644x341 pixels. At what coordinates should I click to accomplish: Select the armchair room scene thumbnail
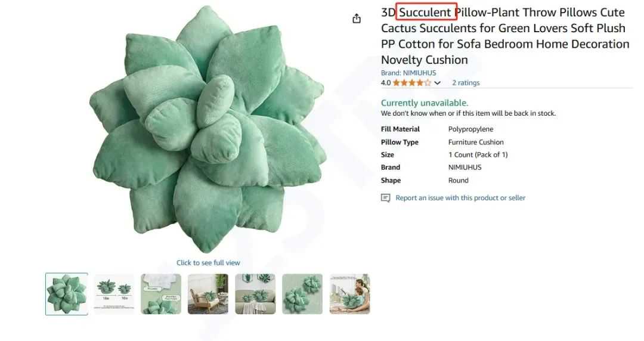point(208,294)
